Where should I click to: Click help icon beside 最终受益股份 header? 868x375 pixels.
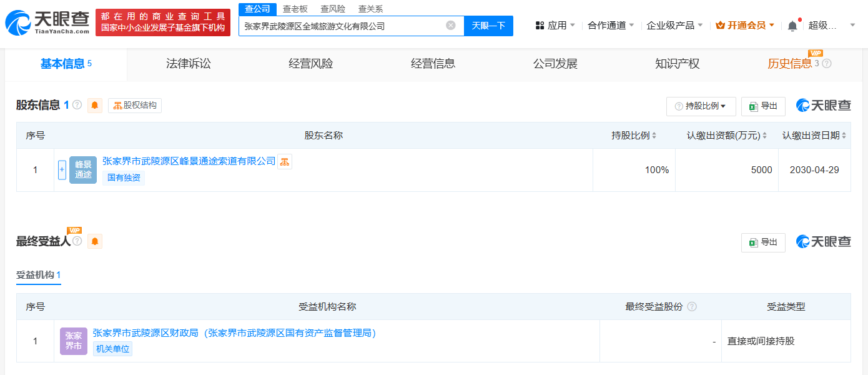pos(691,307)
